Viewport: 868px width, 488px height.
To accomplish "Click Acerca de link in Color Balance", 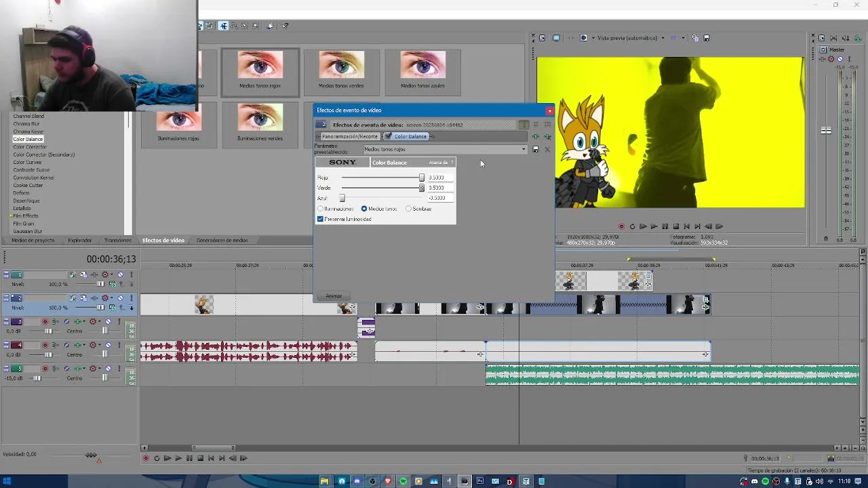I will pos(438,163).
